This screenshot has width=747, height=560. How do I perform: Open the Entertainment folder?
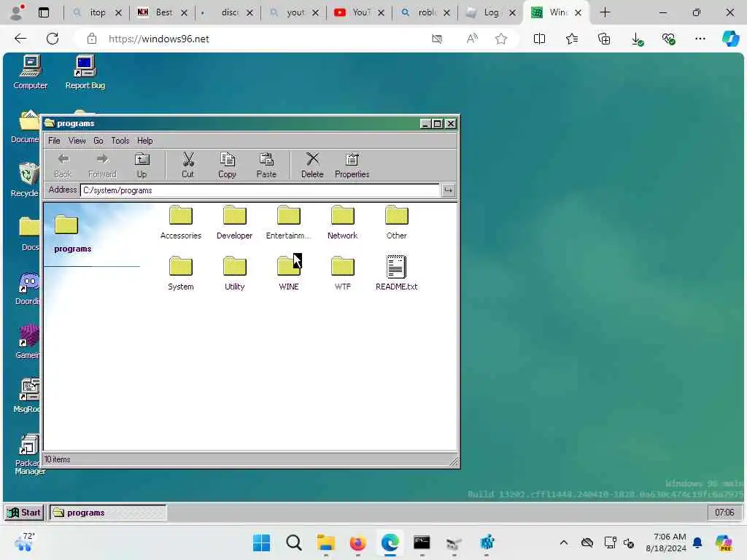click(288, 222)
